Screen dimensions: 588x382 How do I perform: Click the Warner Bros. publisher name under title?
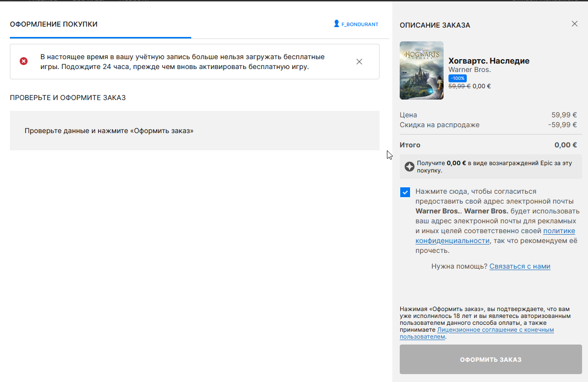469,70
